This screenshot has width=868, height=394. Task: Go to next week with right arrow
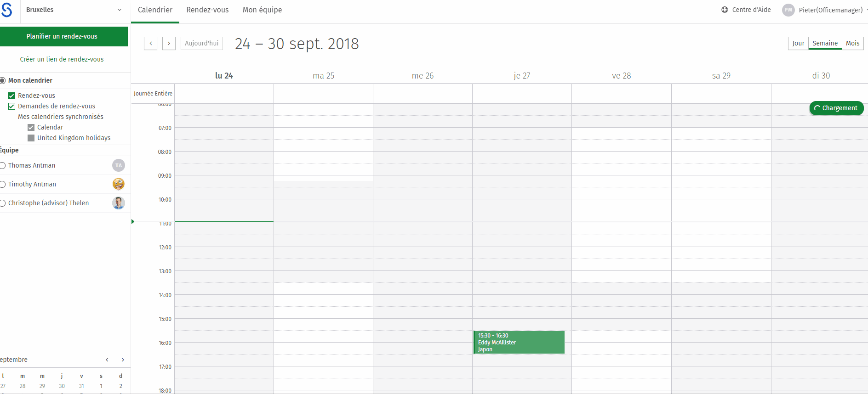tap(169, 43)
